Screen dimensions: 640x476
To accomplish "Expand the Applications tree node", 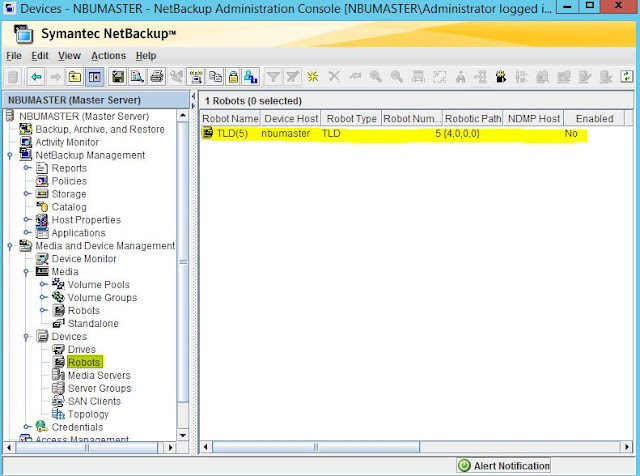I will click(27, 233).
